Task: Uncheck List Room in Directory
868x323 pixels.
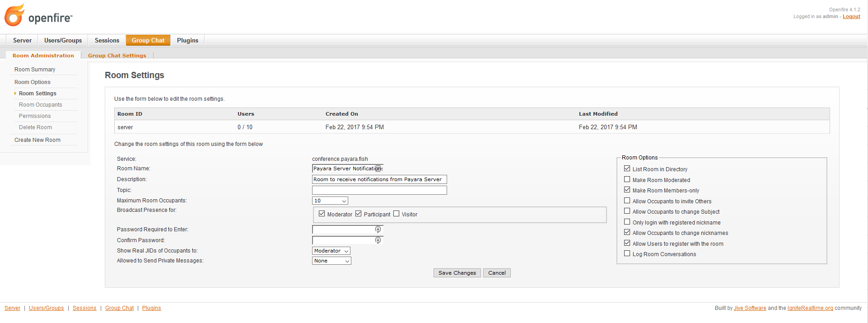Action: tap(627, 169)
